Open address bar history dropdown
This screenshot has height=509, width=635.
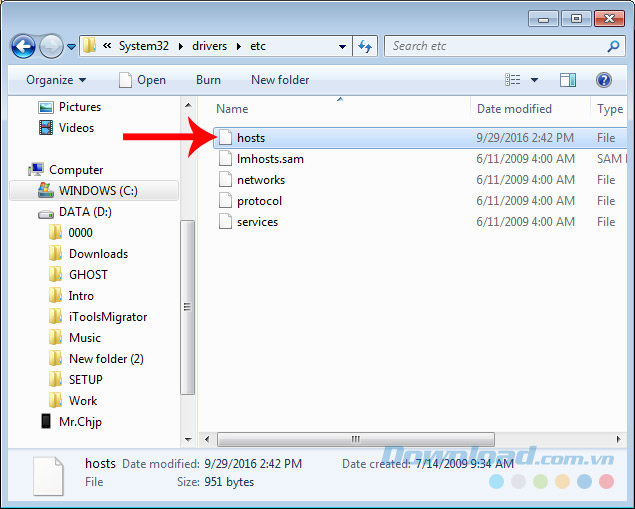point(342,47)
